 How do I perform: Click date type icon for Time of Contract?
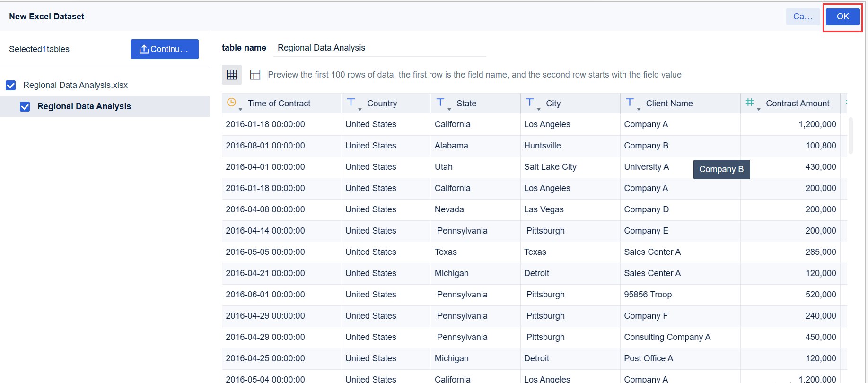[x=231, y=102]
